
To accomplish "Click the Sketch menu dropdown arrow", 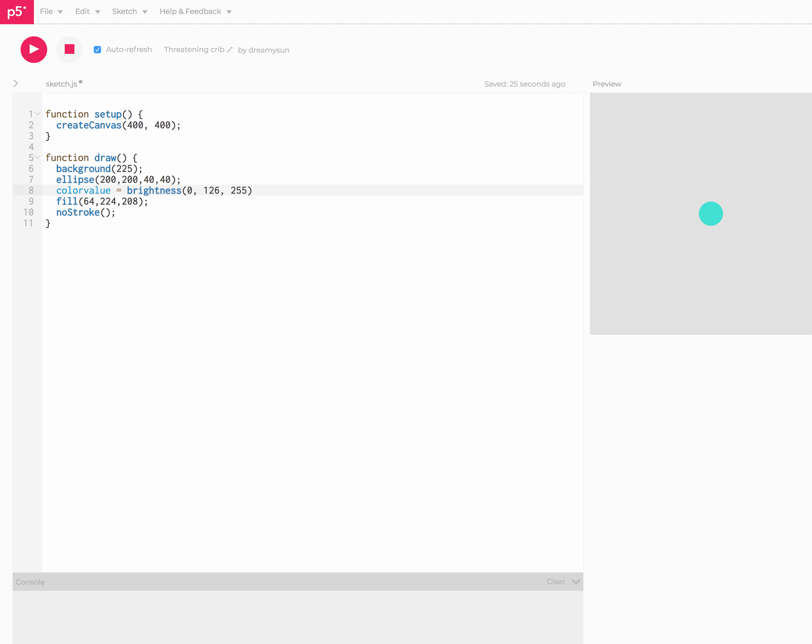I will (x=145, y=12).
